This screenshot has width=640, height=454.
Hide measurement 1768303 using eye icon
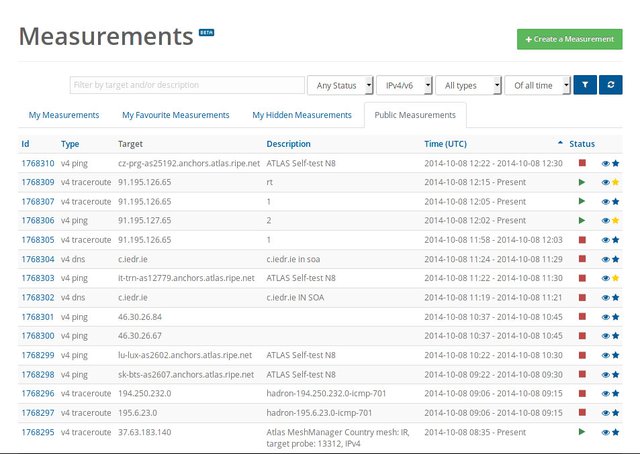[x=606, y=278]
